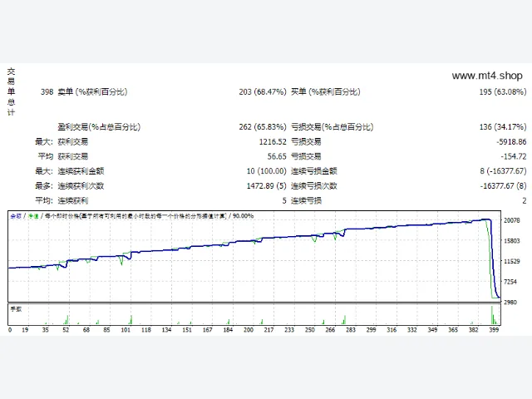
Task: Click the 11529 chart axis value
Action: 512,261
